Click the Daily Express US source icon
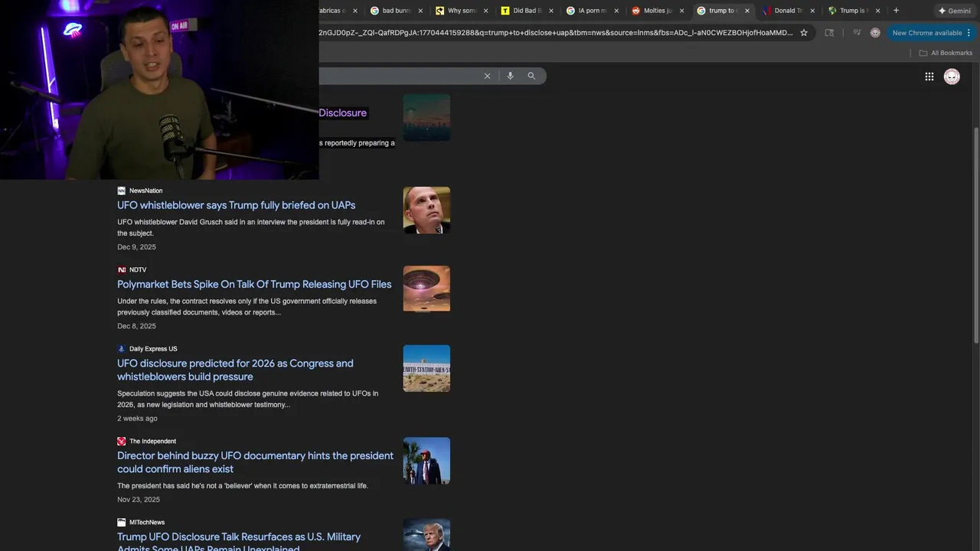This screenshot has height=551, width=980. pos(121,349)
